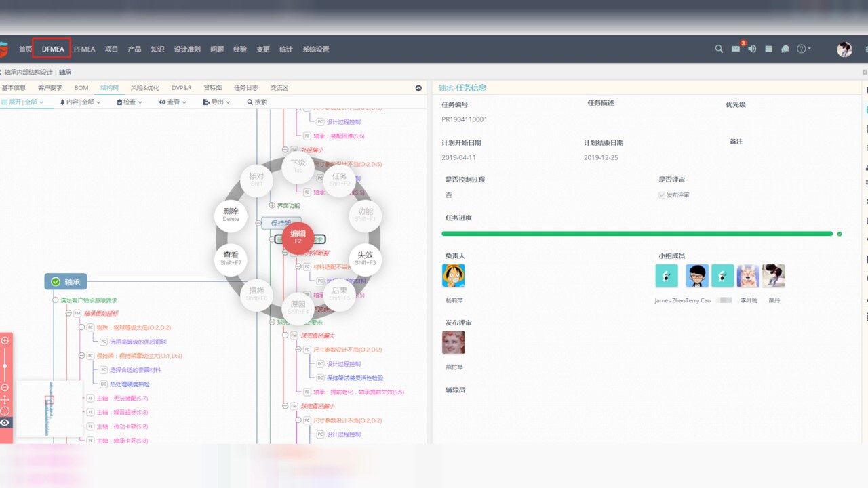Choose 删除 Delete in radial menu
The width and height of the screenshot is (868, 488).
[x=231, y=215]
